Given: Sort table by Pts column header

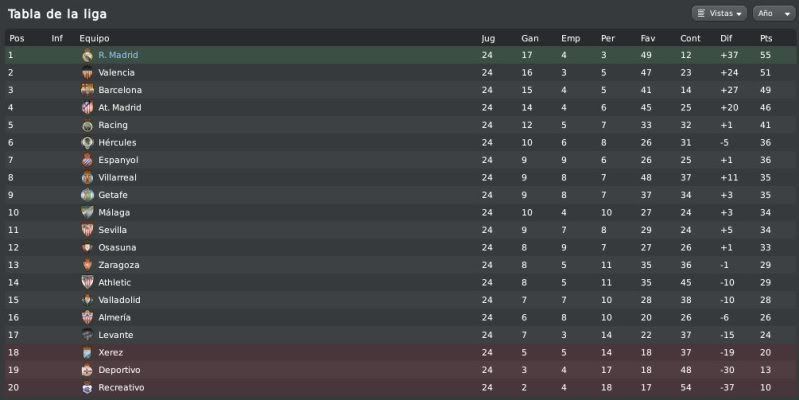Looking at the screenshot, I should click(766, 38).
